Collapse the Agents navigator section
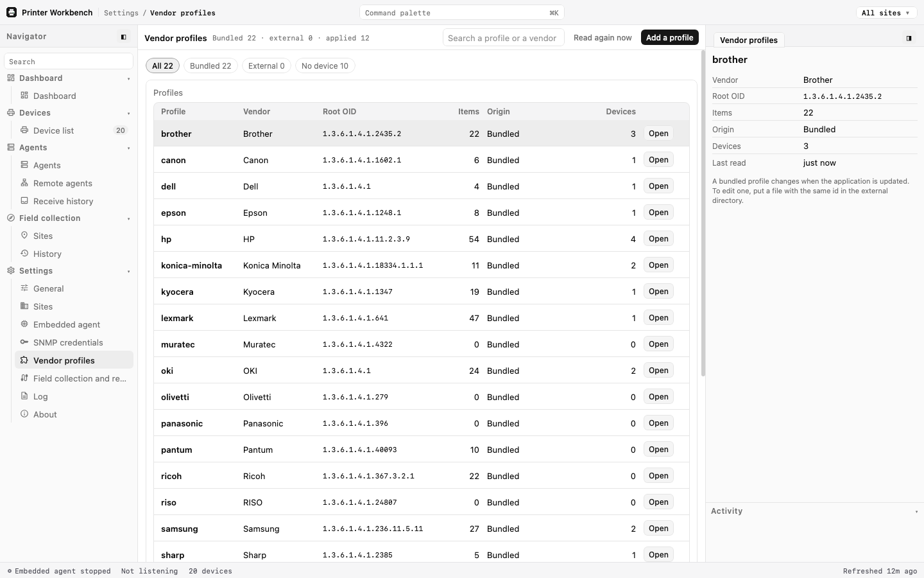The height and width of the screenshot is (578, 924). (x=128, y=148)
